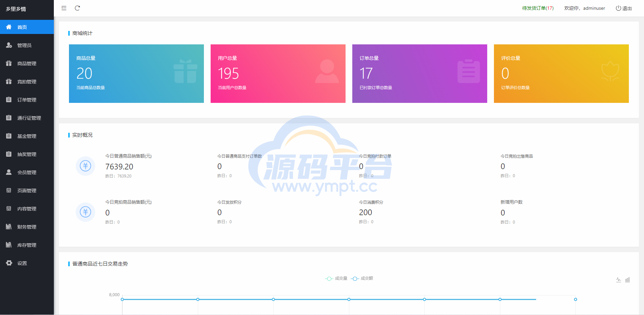Click the power icon next to 退出

(618, 8)
